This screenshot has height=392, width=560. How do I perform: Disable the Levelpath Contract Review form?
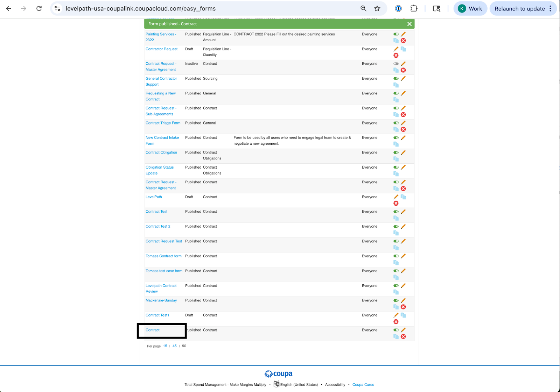(396, 286)
